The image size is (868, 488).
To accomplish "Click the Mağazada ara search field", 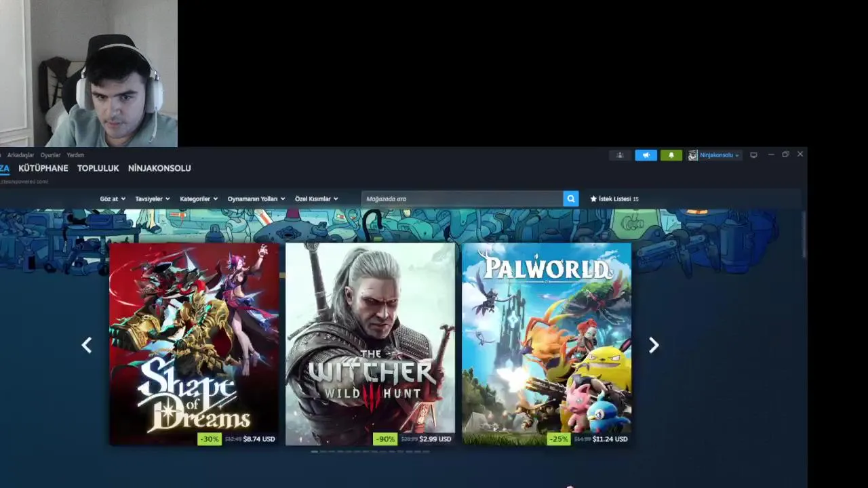I will pos(462,199).
